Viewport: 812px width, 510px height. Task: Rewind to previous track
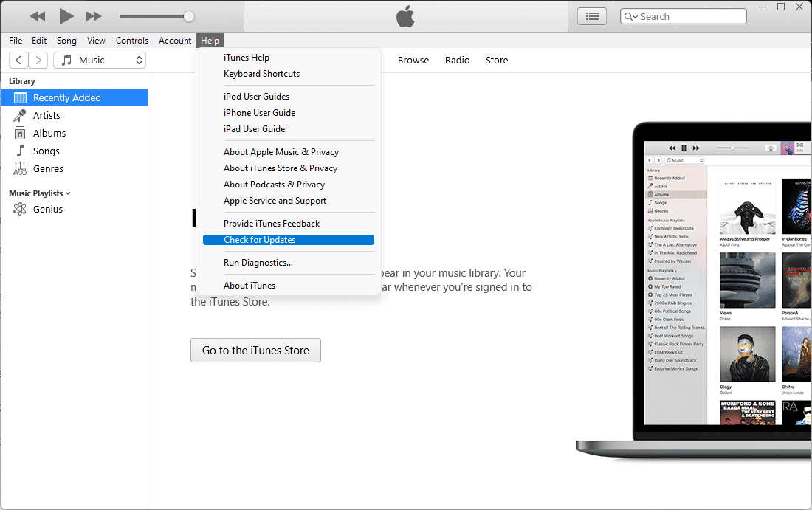pos(37,15)
